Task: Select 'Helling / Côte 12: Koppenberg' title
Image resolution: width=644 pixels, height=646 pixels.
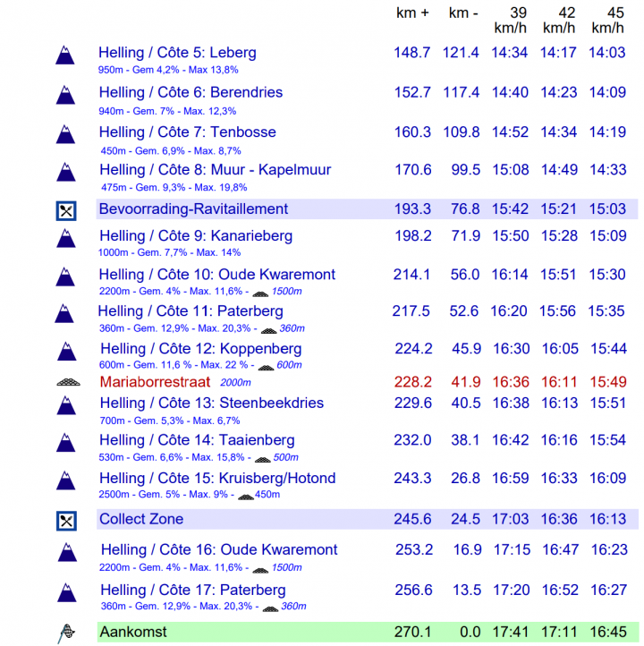Action: (201, 349)
